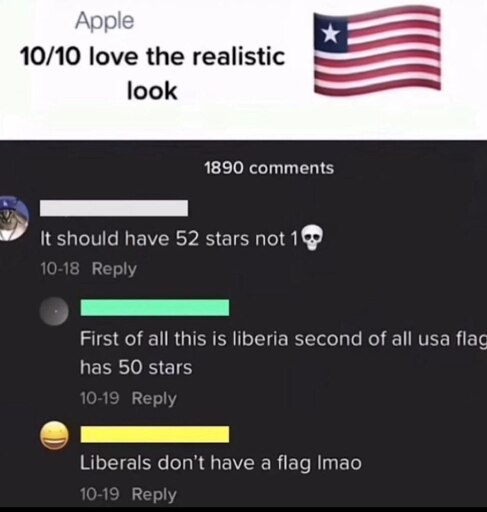Click the '10/10 love the realistic look' caption

(152, 73)
